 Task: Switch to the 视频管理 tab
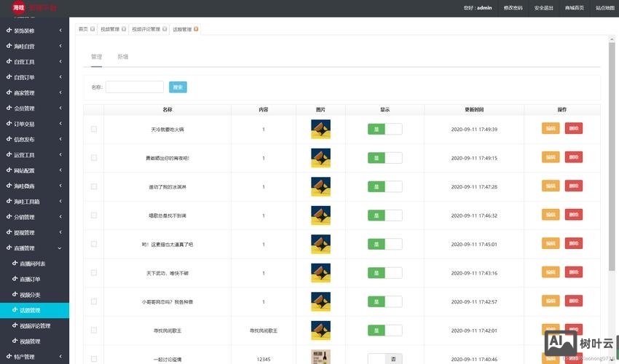pos(110,29)
